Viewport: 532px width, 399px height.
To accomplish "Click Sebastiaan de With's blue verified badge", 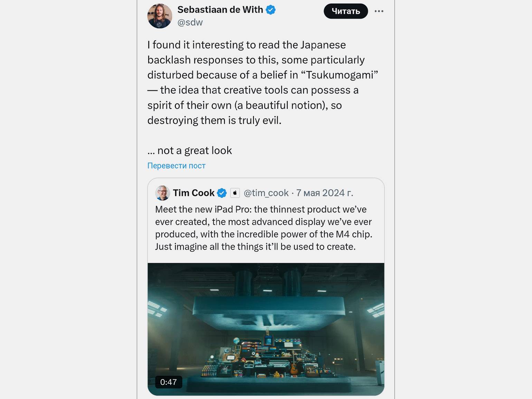I will click(270, 10).
